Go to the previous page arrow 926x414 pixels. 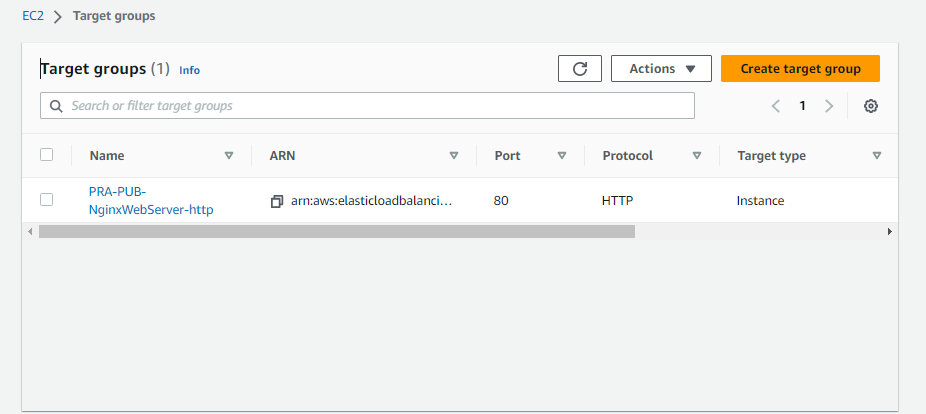coord(776,106)
